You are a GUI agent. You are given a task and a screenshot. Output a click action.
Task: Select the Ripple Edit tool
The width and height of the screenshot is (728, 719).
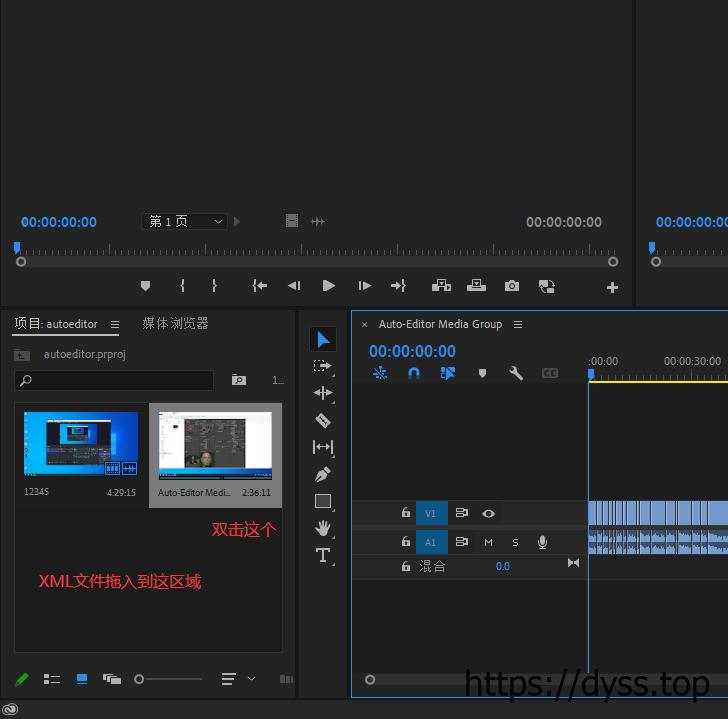click(323, 393)
